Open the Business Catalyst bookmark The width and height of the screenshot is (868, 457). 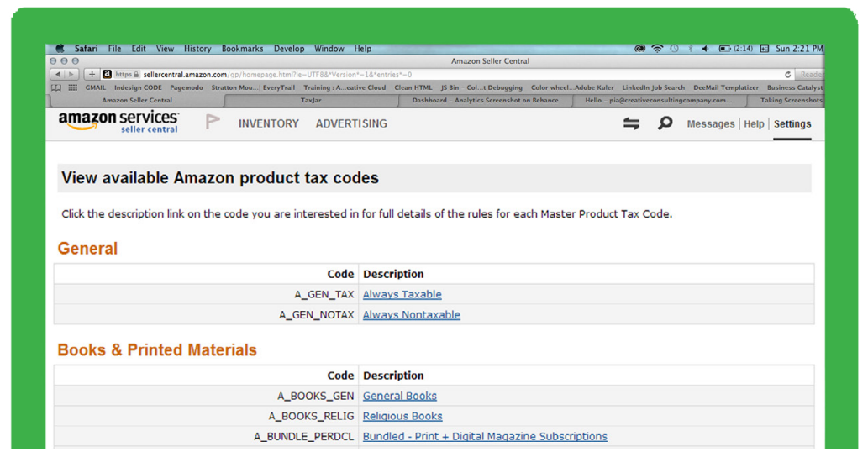795,87
